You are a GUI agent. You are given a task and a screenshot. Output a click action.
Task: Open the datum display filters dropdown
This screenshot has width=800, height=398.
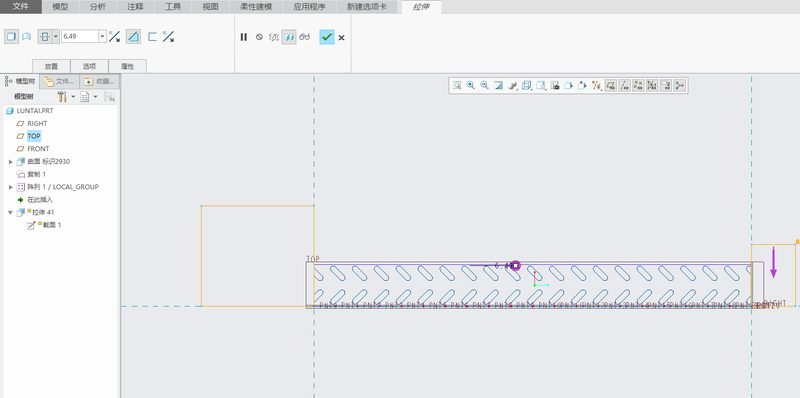pyautogui.click(x=596, y=86)
